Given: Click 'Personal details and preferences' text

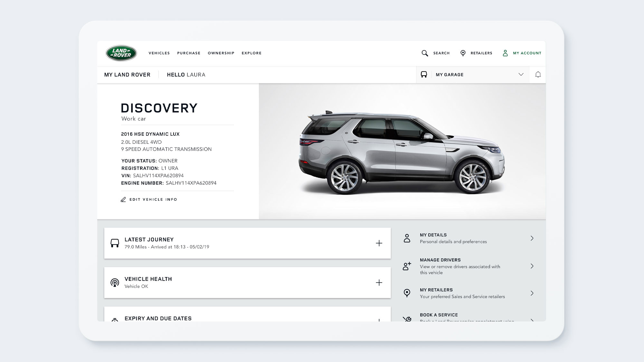Looking at the screenshot, I should click(x=453, y=242).
